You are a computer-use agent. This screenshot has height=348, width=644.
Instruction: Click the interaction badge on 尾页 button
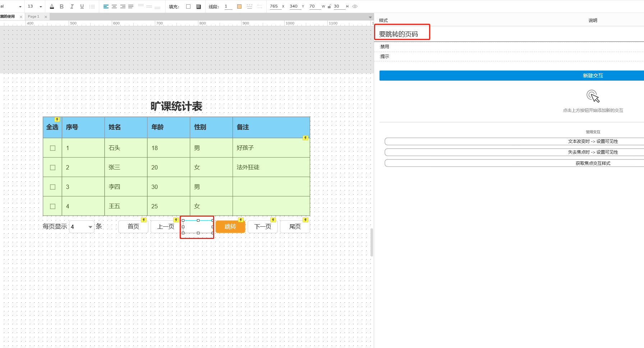[x=305, y=220]
